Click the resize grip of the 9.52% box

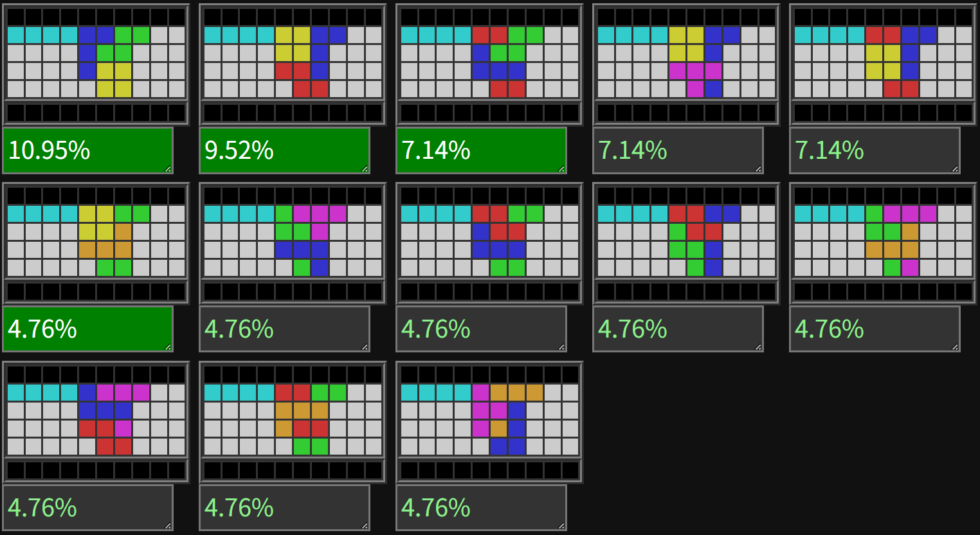[365, 169]
